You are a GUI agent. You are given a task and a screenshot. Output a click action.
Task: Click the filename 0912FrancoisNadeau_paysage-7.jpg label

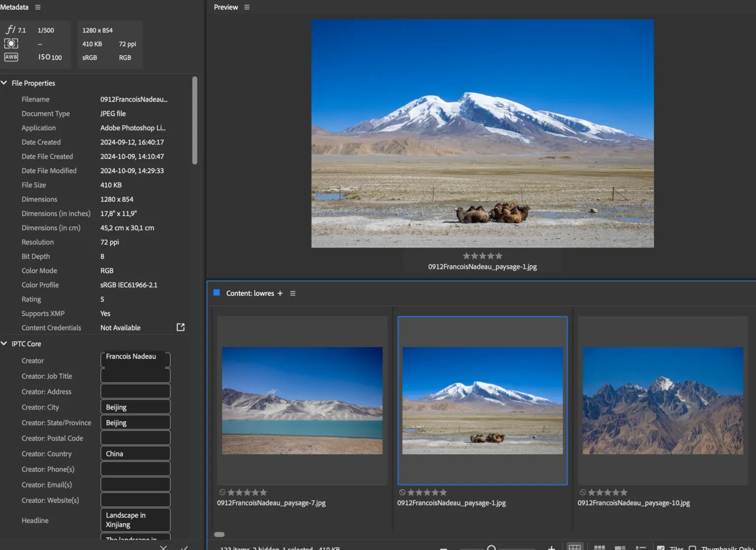click(x=271, y=503)
